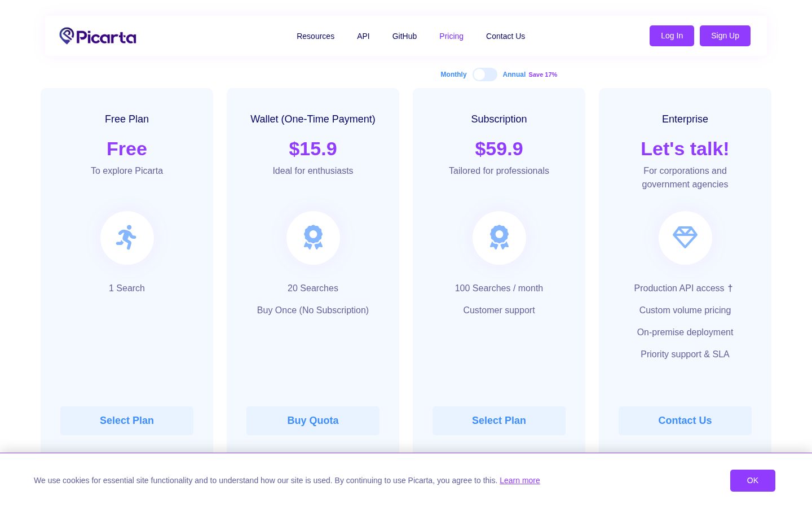Image resolution: width=812 pixels, height=508 pixels.
Task: Click the award badge icon in Subscription card
Action: [499, 238]
